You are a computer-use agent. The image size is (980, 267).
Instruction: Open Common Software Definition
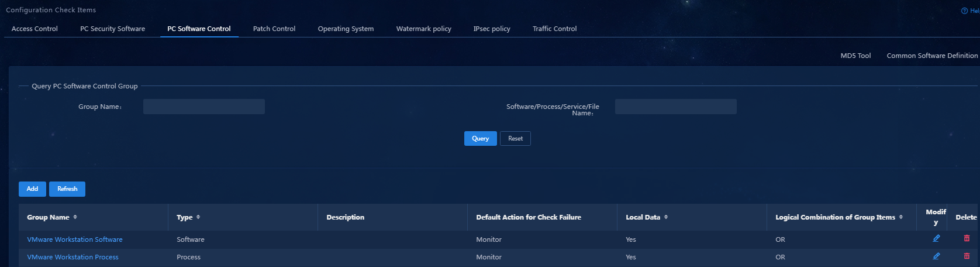(932, 56)
